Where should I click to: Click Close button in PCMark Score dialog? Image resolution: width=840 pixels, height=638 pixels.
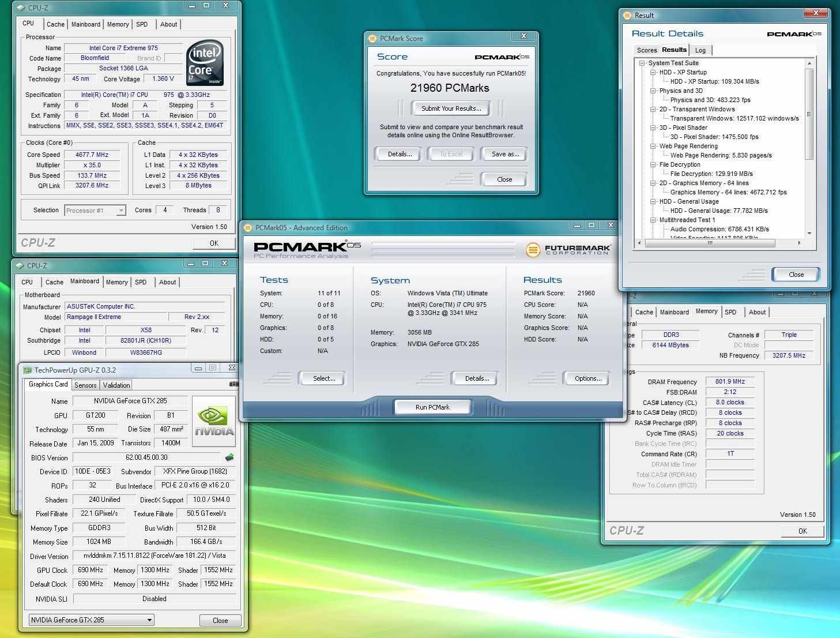(504, 179)
